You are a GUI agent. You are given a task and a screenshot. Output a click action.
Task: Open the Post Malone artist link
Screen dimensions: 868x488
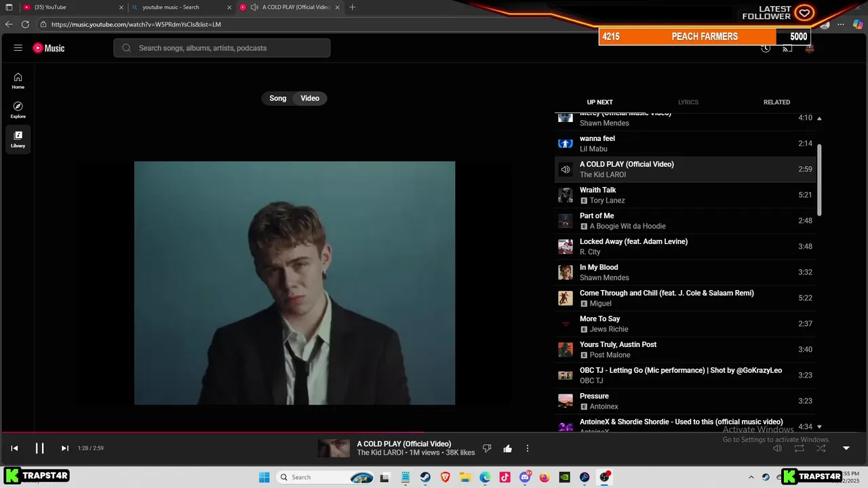click(x=610, y=355)
